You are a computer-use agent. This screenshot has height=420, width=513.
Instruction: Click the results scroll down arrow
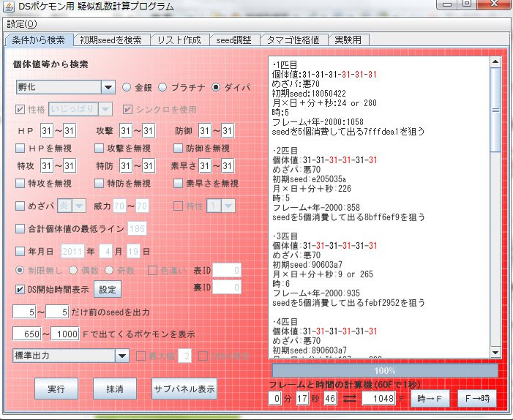(495, 353)
